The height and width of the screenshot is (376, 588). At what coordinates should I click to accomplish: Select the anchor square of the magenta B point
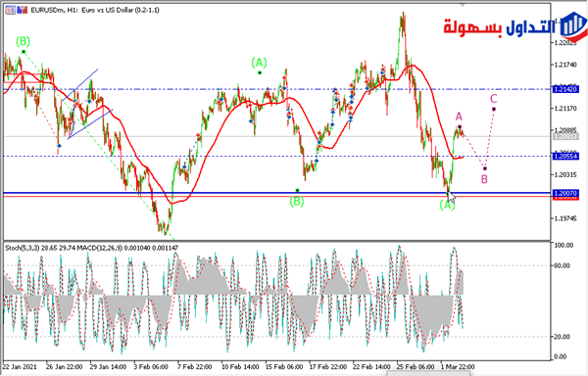pos(484,168)
